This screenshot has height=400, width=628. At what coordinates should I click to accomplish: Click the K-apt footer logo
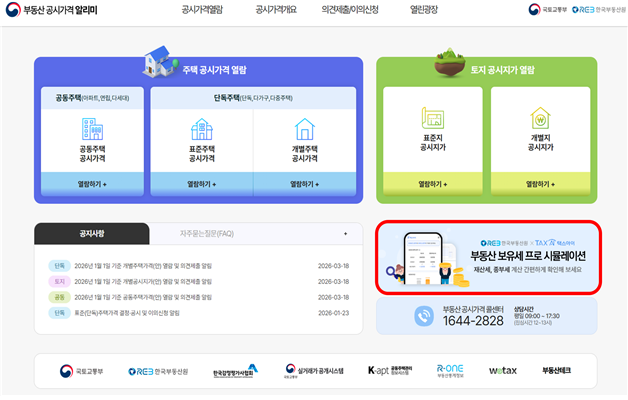(x=388, y=370)
